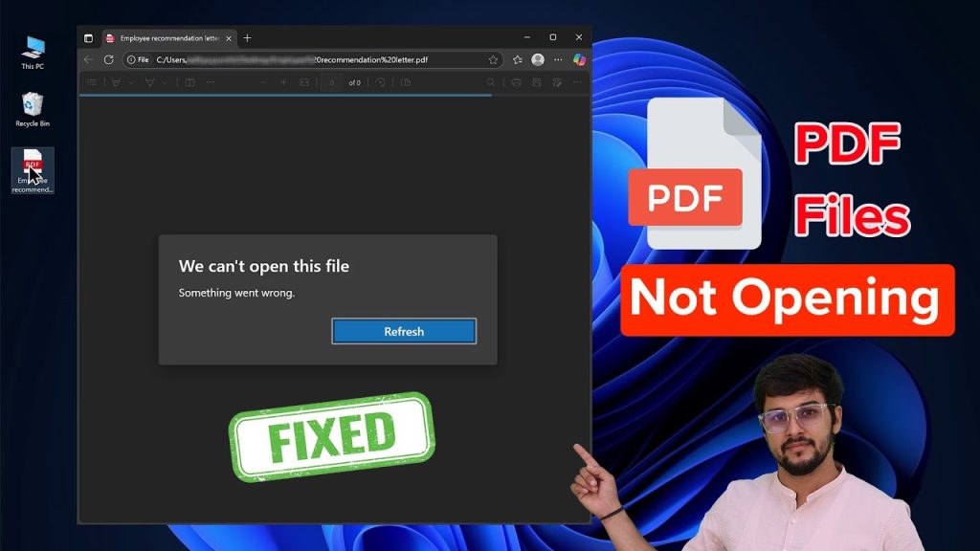Select the PDF Highlight tool

[116, 82]
